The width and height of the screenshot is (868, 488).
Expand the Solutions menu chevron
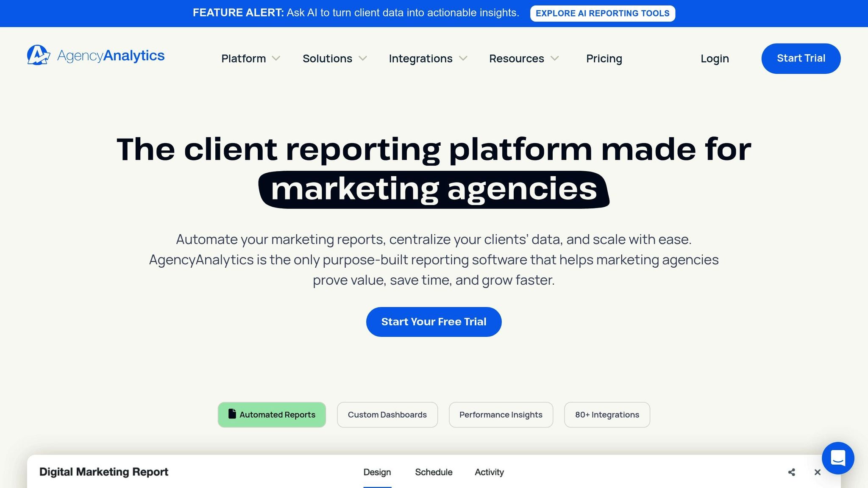pos(363,58)
